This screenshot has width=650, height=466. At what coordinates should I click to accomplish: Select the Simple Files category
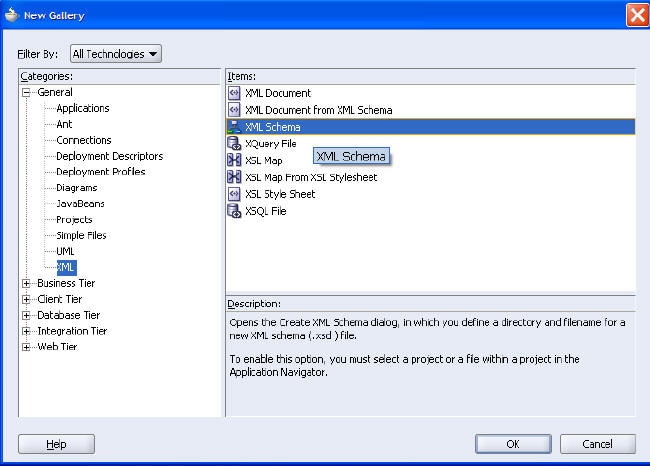pos(81,235)
